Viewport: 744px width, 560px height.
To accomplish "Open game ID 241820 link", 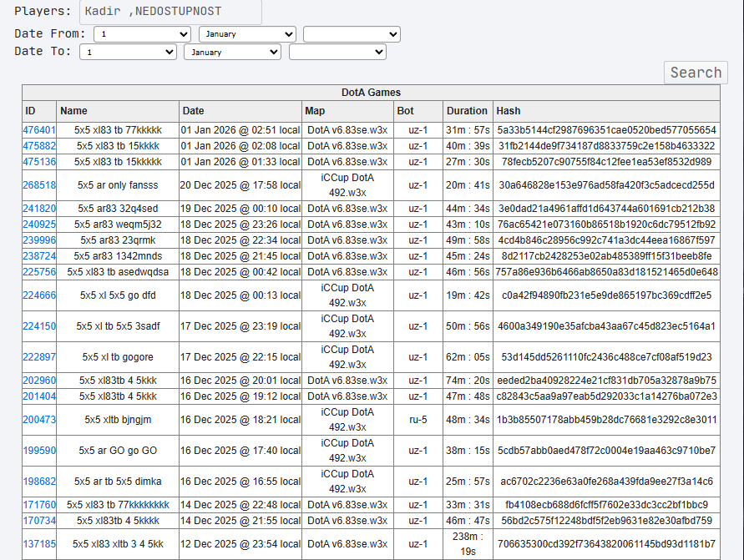I will click(x=39, y=209).
